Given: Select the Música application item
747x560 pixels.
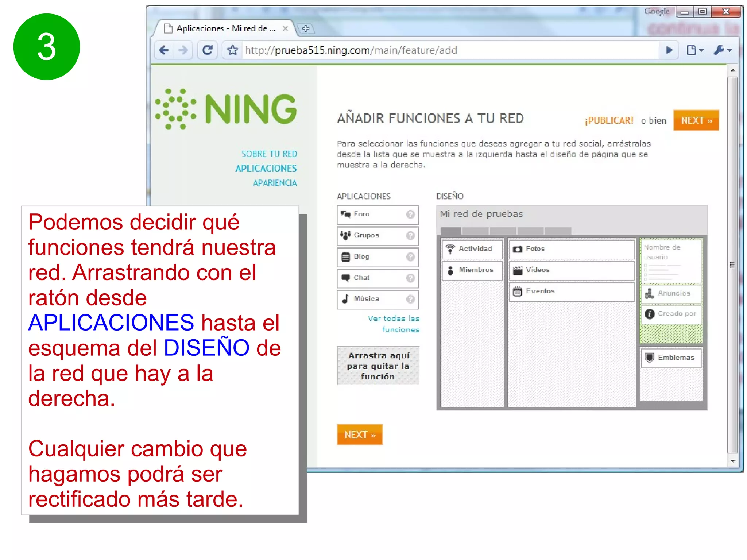Looking at the screenshot, I should (x=378, y=299).
